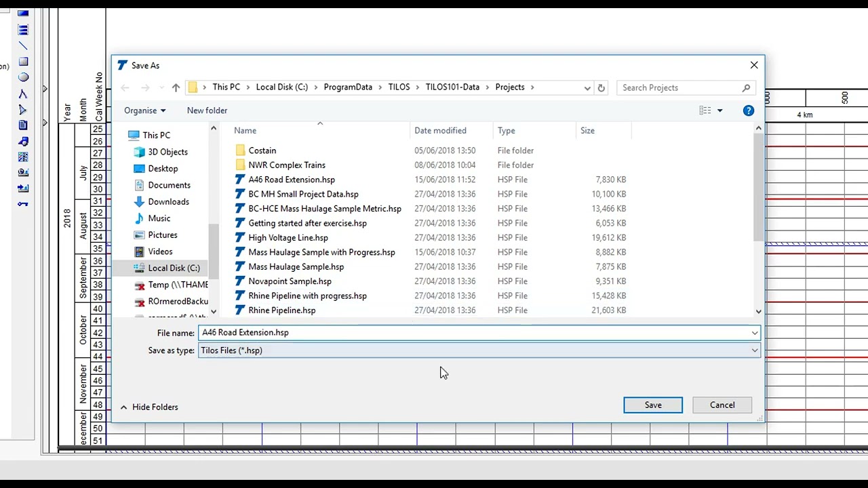Click the A46 Road Extension.hsp file icon
This screenshot has height=488, width=868.
point(239,180)
